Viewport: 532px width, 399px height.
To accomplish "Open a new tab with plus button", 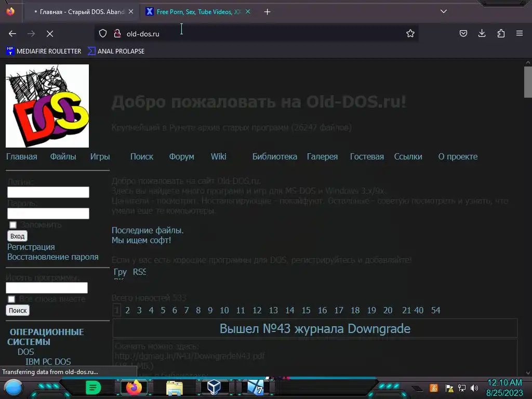I will click(268, 12).
